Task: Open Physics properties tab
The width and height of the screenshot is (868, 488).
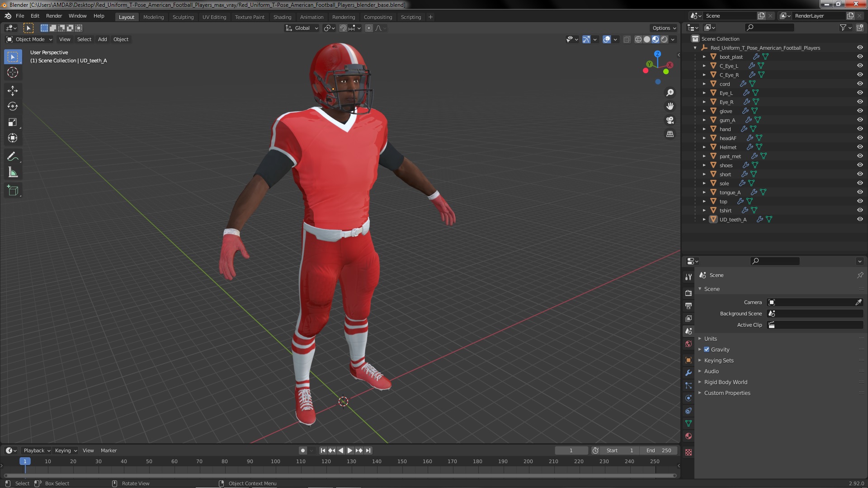Action: click(689, 398)
